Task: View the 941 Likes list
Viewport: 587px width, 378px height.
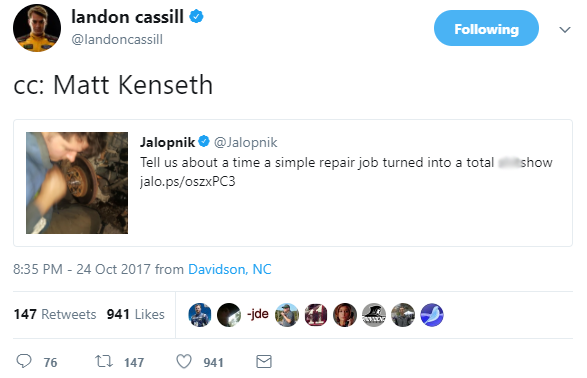Action: pos(136,314)
